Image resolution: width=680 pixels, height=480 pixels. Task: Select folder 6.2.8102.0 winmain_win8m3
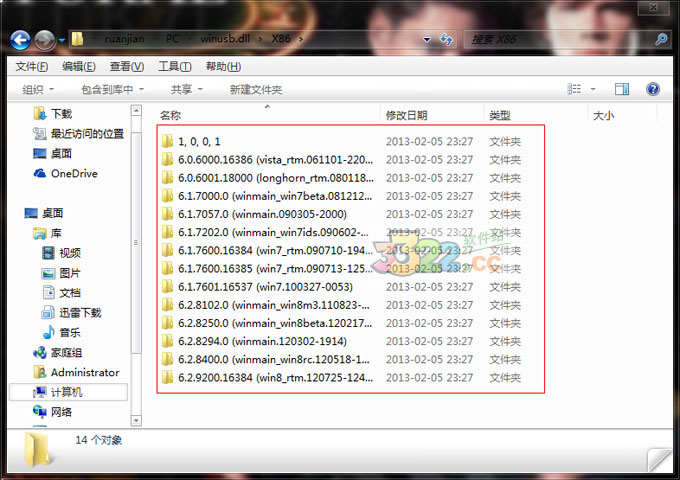point(265,305)
